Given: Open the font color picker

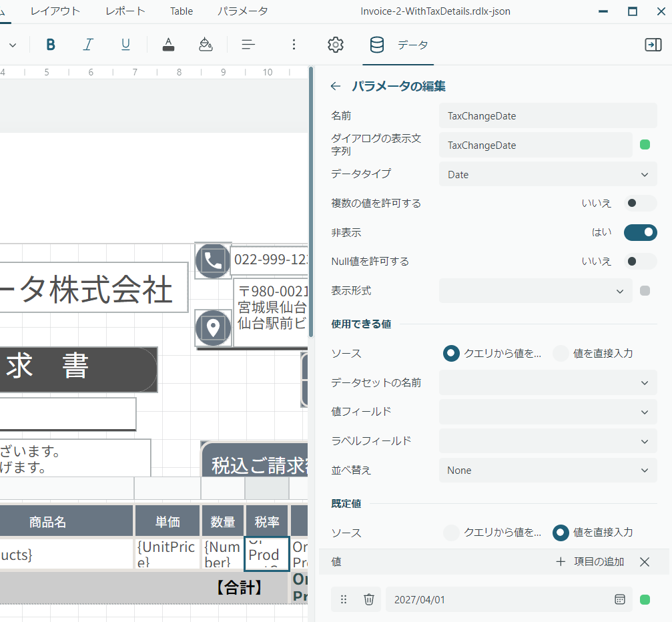Looking at the screenshot, I should 168,45.
